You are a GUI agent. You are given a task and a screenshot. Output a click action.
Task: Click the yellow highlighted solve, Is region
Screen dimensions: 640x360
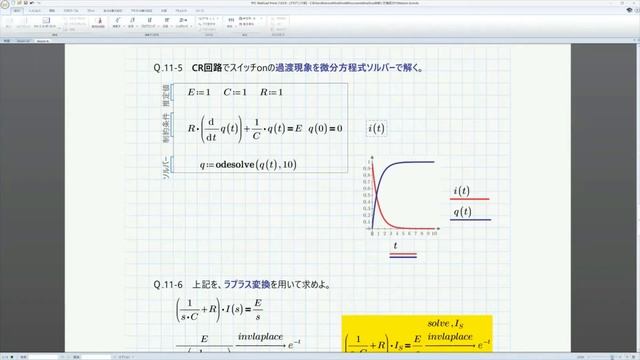[417, 334]
